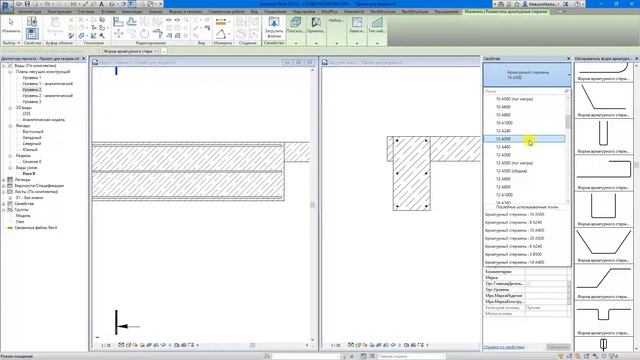
Task: Select 10 A1000 in the type list
Action: point(524,123)
